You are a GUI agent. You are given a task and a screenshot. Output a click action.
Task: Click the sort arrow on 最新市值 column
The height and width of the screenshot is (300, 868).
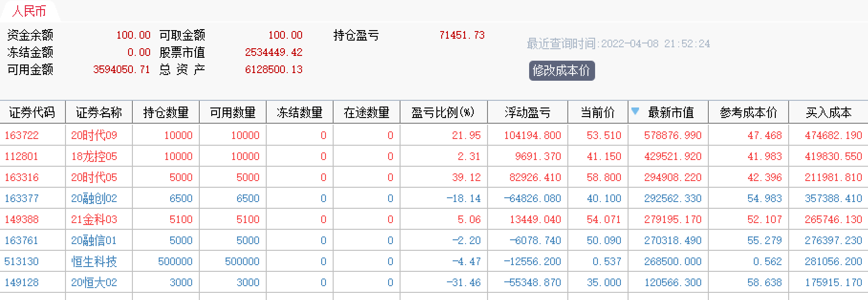635,111
